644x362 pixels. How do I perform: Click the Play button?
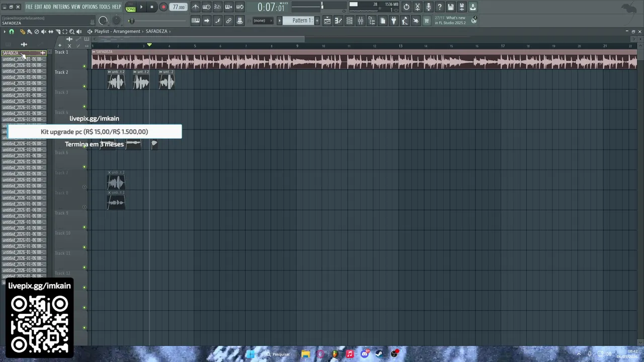pos(141,7)
